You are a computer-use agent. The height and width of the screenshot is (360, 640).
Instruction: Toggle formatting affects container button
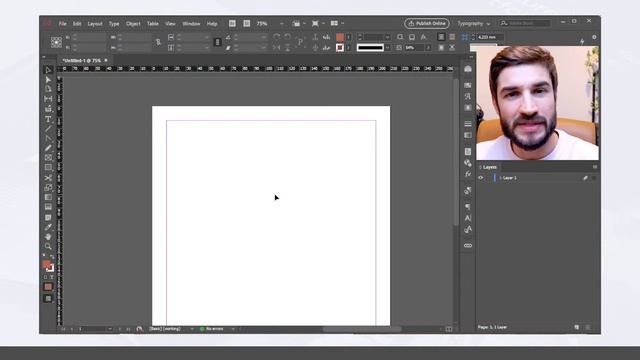pyautogui.click(x=45, y=277)
